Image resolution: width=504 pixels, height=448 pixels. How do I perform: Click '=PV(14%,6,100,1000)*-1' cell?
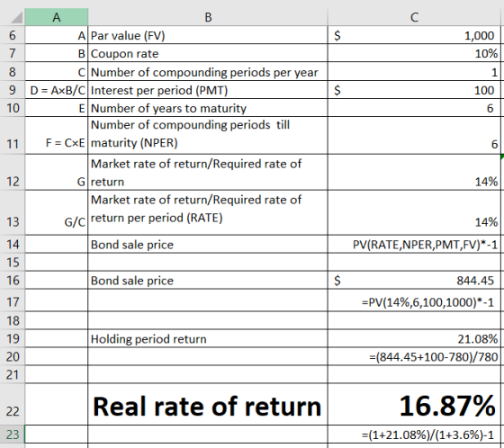pyautogui.click(x=414, y=300)
